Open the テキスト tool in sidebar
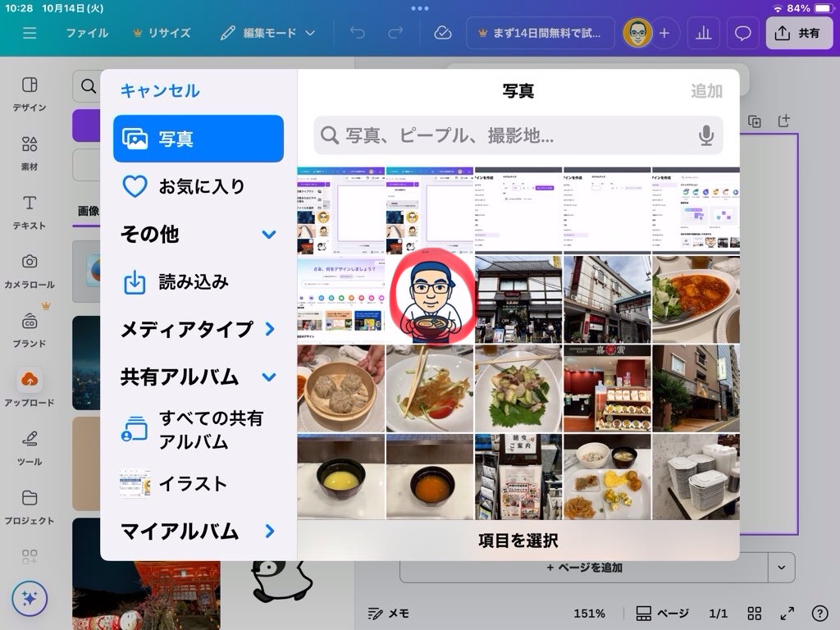The width and height of the screenshot is (840, 630). [x=30, y=212]
